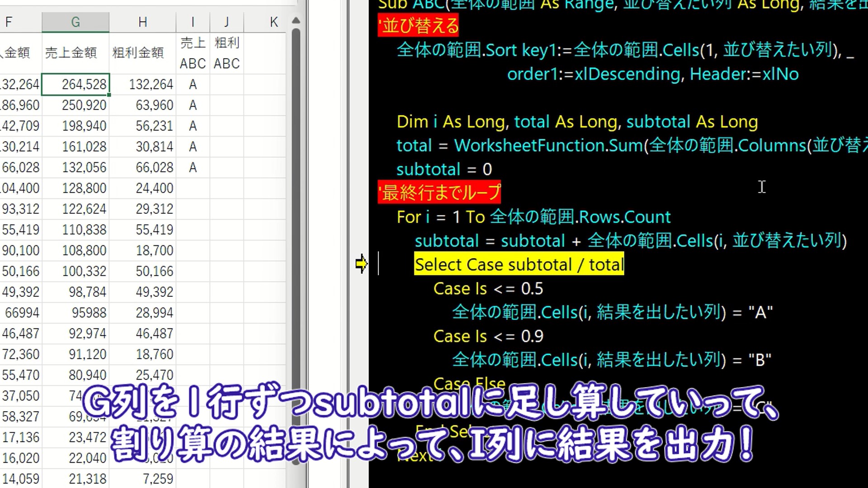Select column I header
The height and width of the screenshot is (488, 868).
pos(193,22)
